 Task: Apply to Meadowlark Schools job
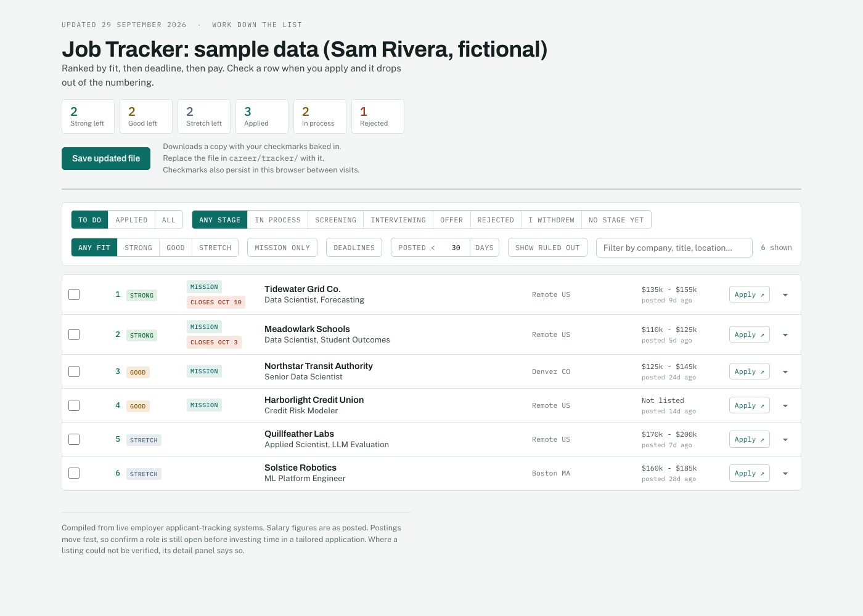click(x=749, y=334)
